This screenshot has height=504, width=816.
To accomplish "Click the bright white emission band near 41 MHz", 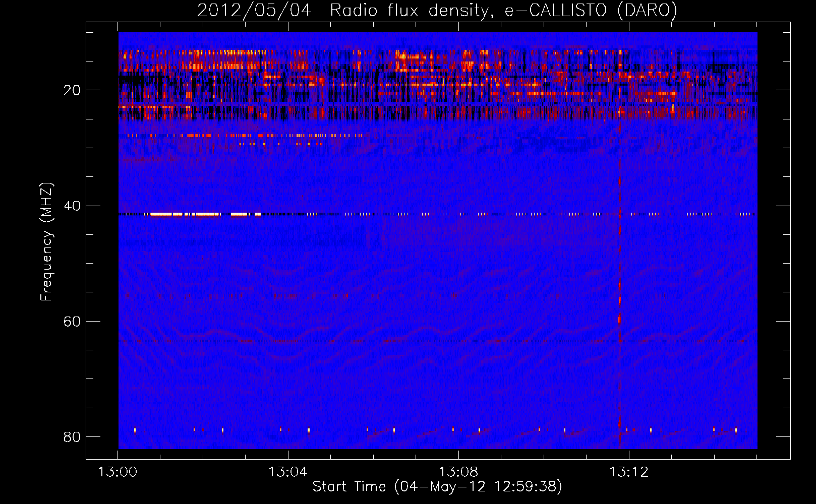I will [x=206, y=214].
